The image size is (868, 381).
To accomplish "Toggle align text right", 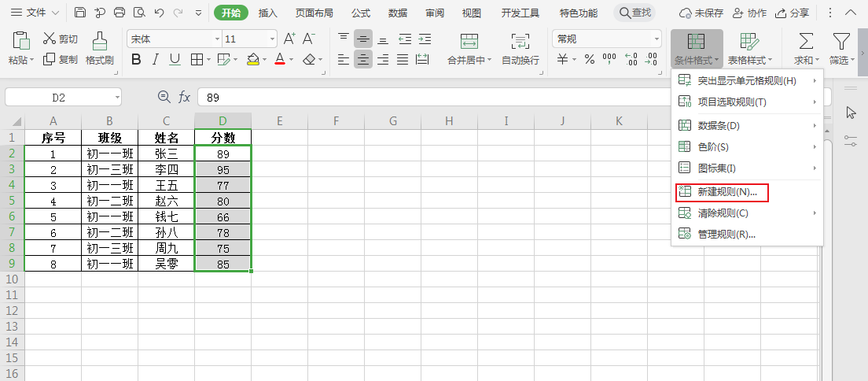I will (x=383, y=59).
